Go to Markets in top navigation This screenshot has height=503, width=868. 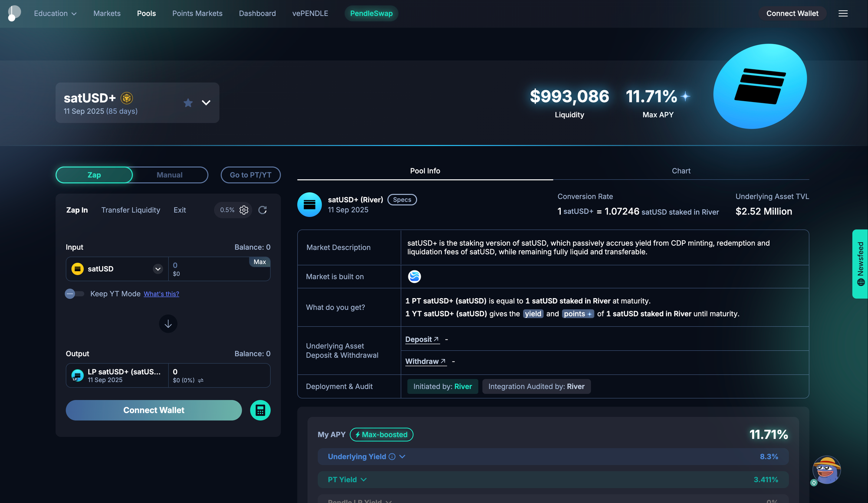point(107,13)
